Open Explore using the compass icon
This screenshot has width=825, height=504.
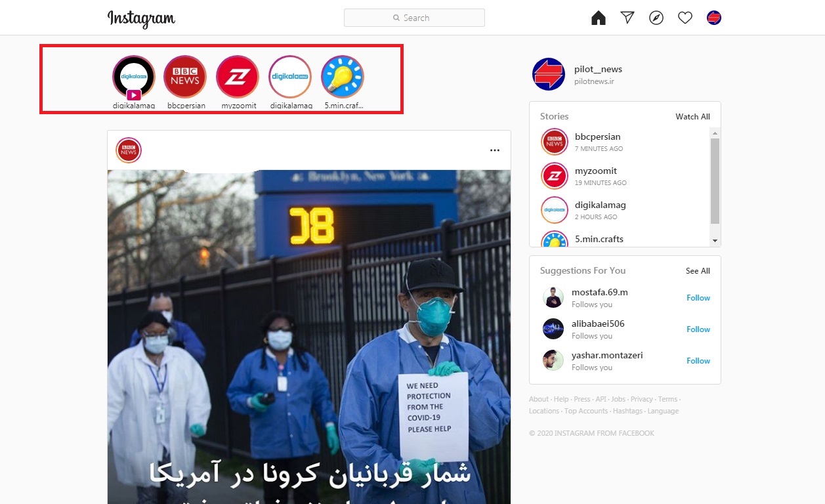point(656,18)
